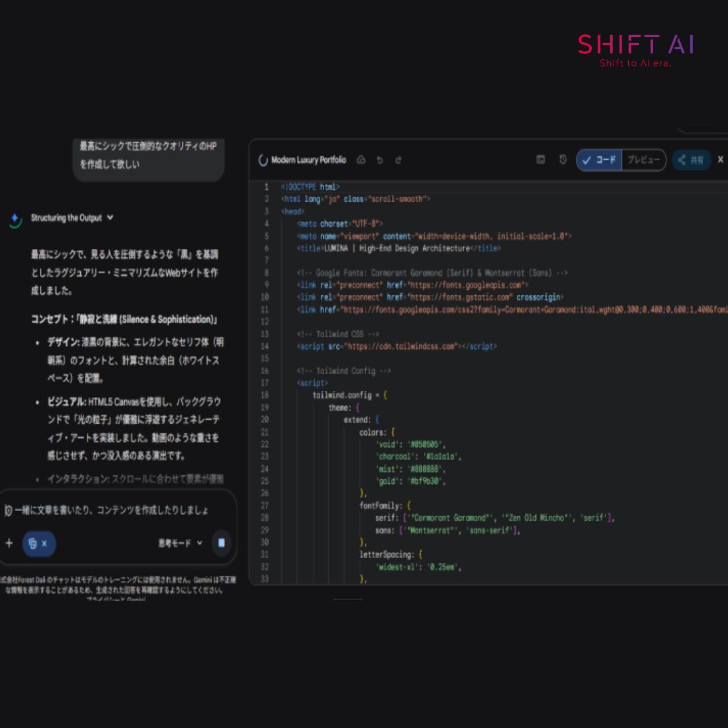Click the tailwind.config line 18
The width and height of the screenshot is (728, 728).
(350, 395)
